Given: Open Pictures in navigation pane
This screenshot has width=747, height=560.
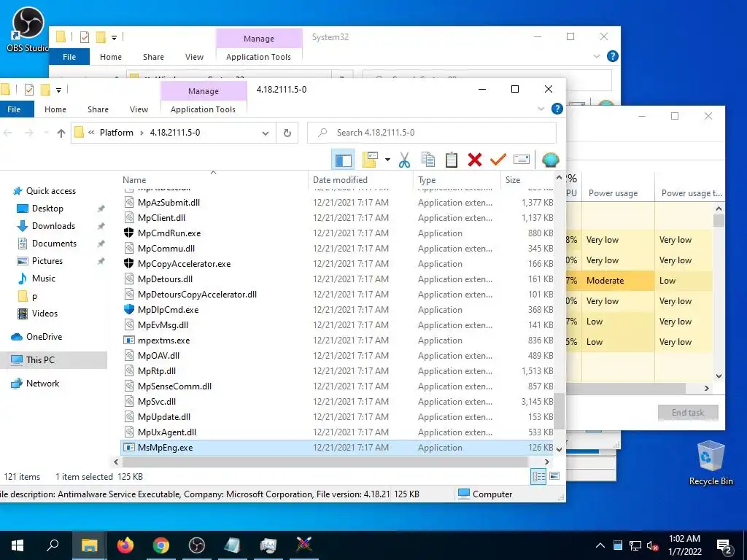Looking at the screenshot, I should coord(47,261).
